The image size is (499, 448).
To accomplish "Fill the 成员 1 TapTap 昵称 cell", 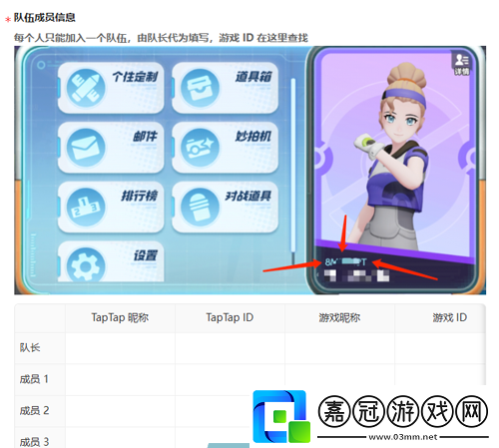I will [120, 379].
